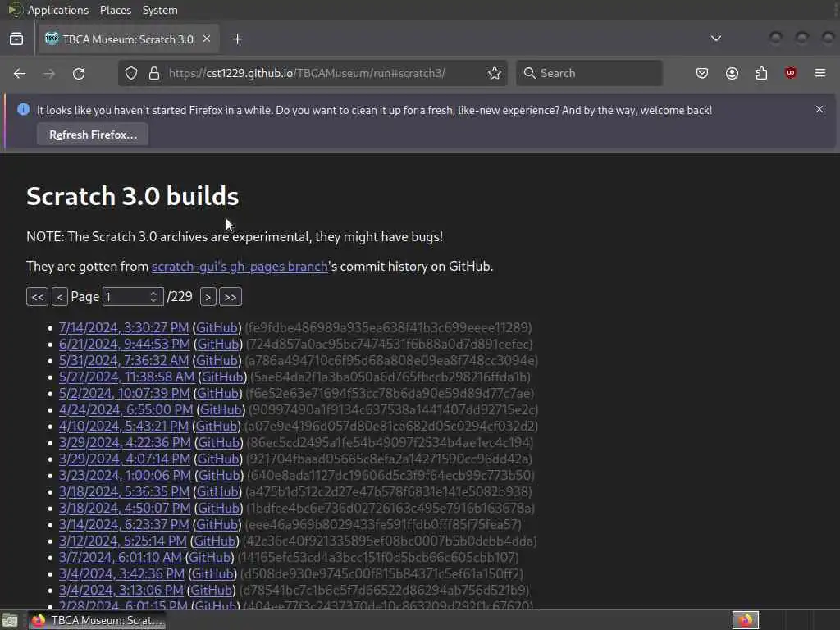The width and height of the screenshot is (840, 630).
Task: Click the distro logo in top panel
Action: [x=15, y=10]
